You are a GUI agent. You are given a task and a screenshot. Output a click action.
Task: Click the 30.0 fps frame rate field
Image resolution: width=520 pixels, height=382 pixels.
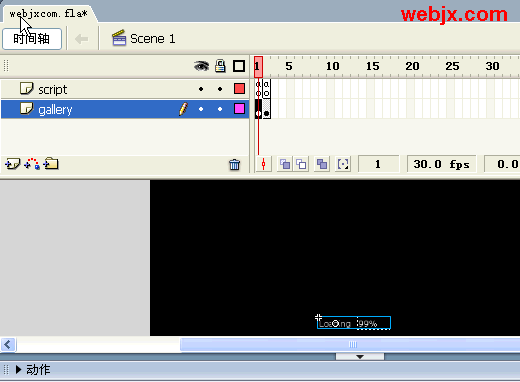[x=441, y=164]
